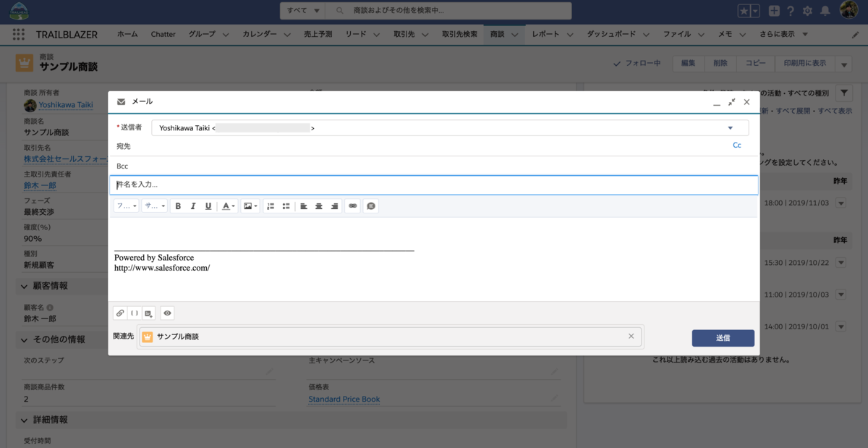Open the help question mark
The height and width of the screenshot is (448, 868).
(791, 11)
